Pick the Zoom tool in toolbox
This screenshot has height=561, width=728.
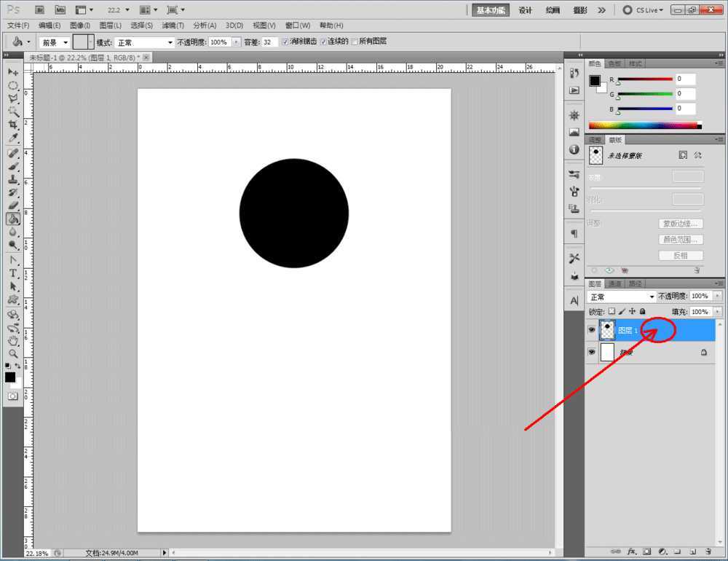tap(13, 353)
